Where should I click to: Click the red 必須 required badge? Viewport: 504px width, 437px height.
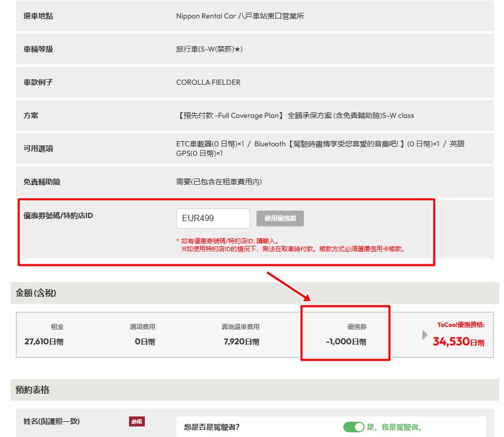137,421
